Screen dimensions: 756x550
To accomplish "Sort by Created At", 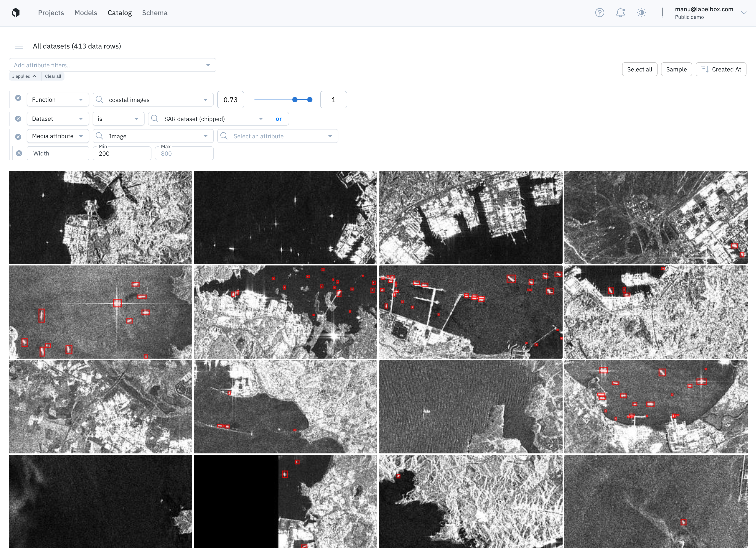I will [721, 69].
